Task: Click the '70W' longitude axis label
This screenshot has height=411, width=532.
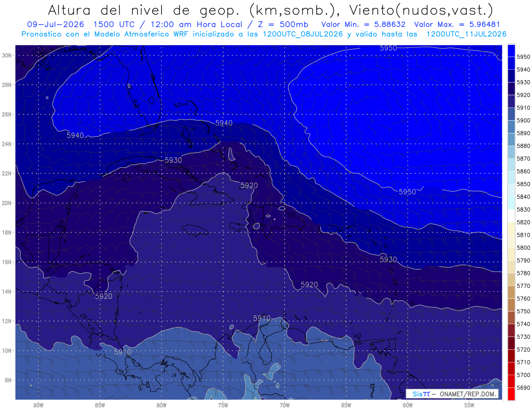Action: pyautogui.click(x=285, y=405)
